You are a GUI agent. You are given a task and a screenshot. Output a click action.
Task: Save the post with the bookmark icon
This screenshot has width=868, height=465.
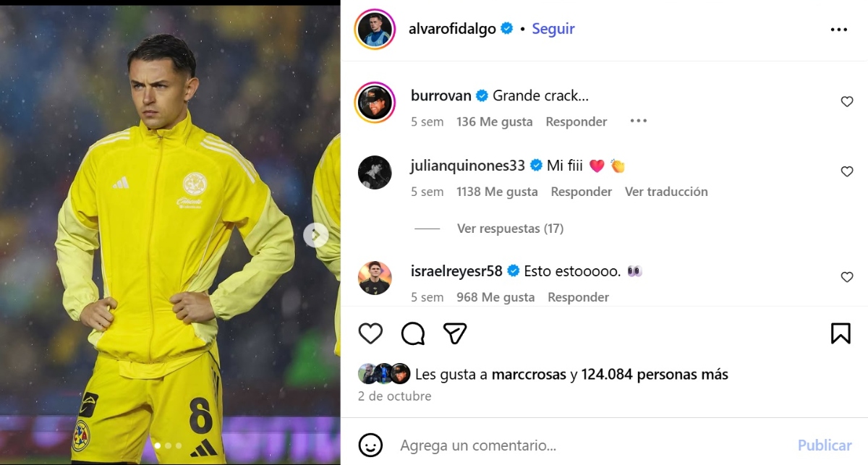[841, 333]
